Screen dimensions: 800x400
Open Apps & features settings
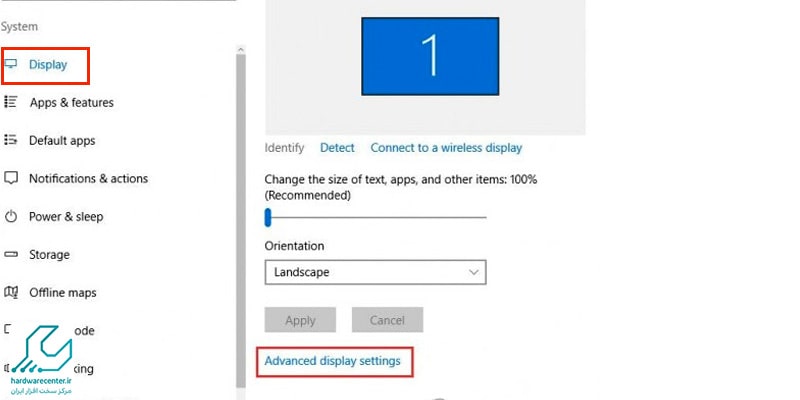tap(71, 103)
